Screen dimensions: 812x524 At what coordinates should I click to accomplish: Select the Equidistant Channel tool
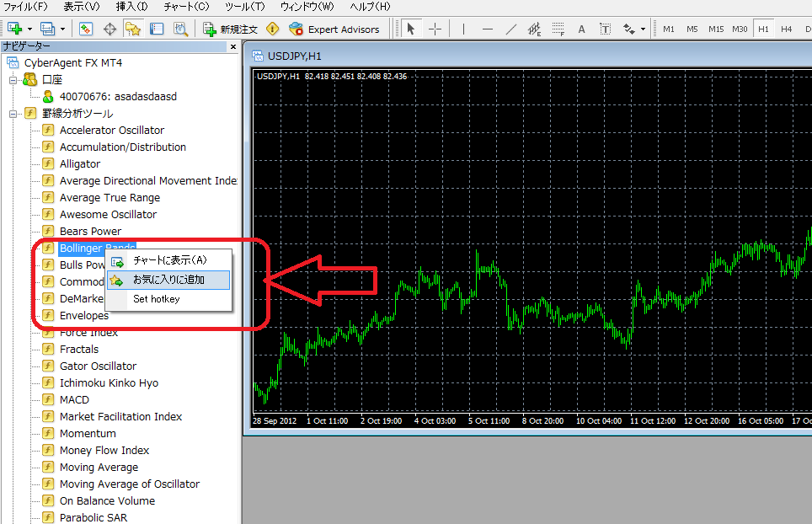534,29
